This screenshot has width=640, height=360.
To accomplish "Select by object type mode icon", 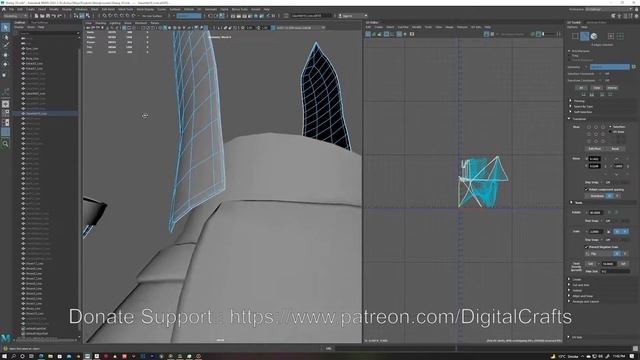I will 82,16.
